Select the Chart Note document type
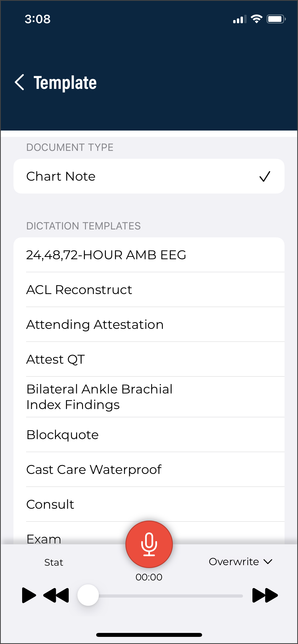The image size is (298, 644). (149, 176)
